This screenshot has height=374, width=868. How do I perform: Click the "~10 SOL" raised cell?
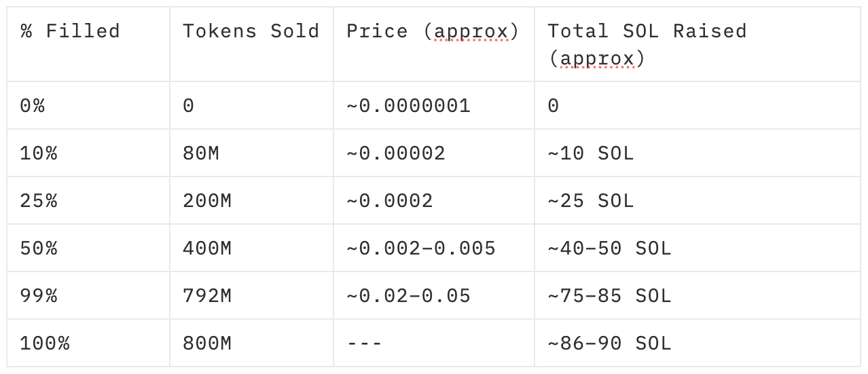tap(590, 153)
